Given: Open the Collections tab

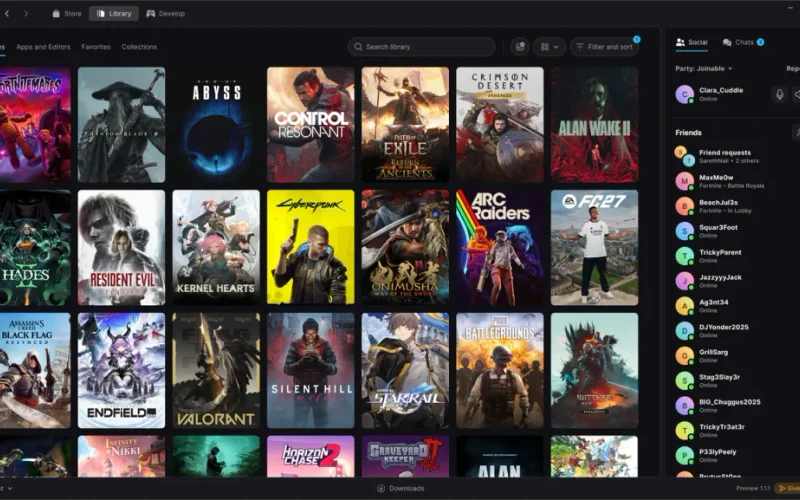Looking at the screenshot, I should (x=139, y=47).
